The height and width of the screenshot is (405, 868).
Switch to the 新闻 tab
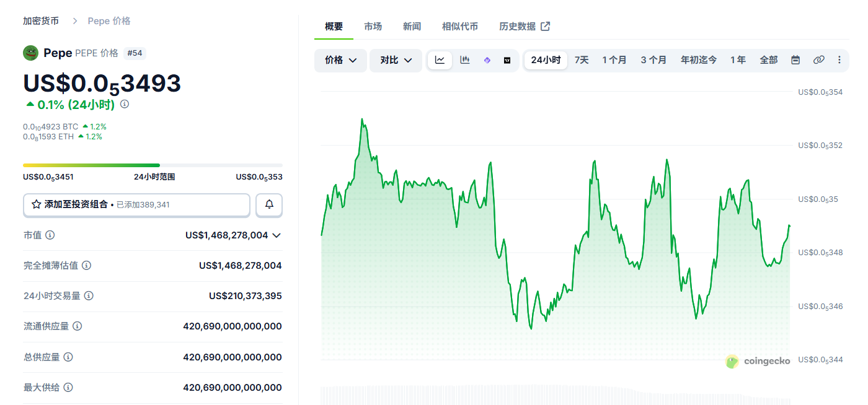412,26
